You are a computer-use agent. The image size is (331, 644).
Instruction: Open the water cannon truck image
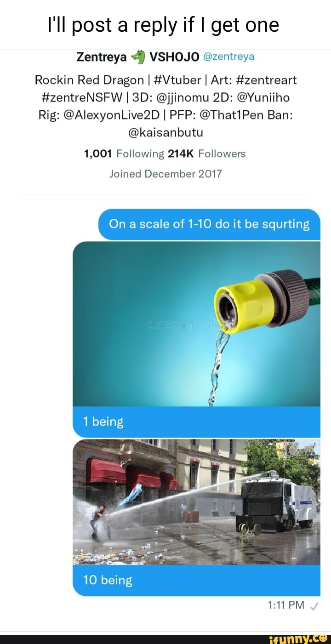(196, 502)
